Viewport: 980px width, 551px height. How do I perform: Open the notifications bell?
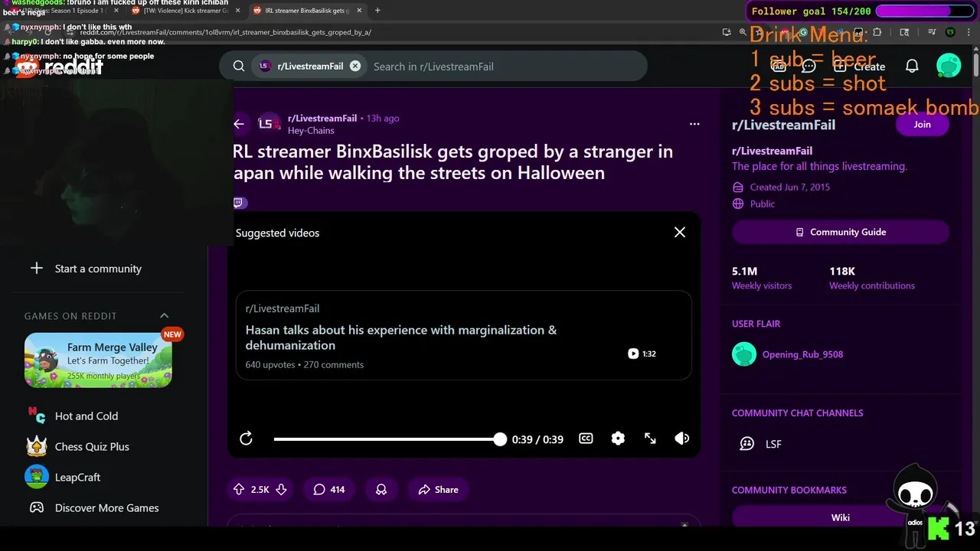(x=912, y=67)
